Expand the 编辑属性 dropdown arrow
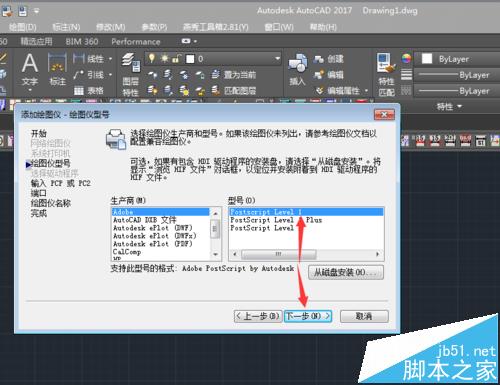The width and height of the screenshot is (500, 385). [366, 91]
